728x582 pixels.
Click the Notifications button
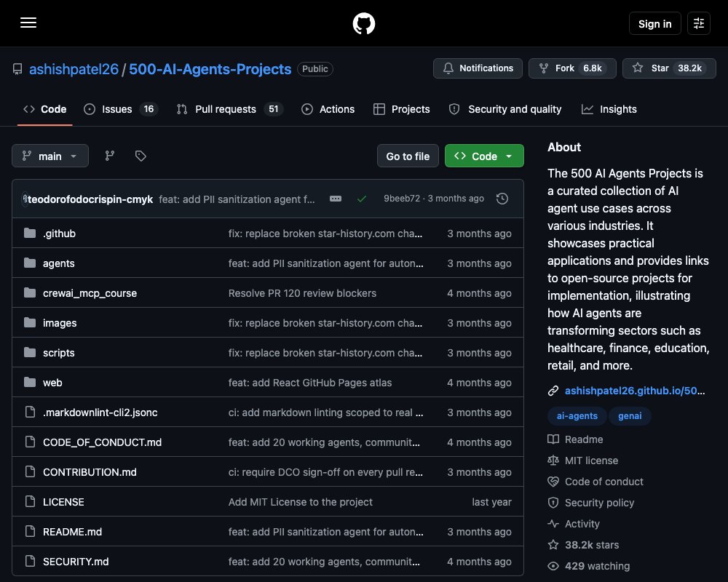tap(478, 68)
